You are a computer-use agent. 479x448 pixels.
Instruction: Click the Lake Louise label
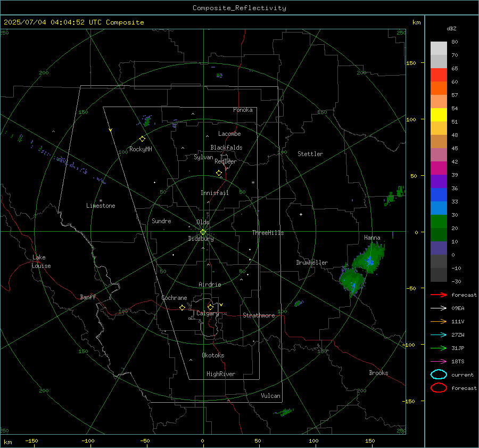pos(41,262)
